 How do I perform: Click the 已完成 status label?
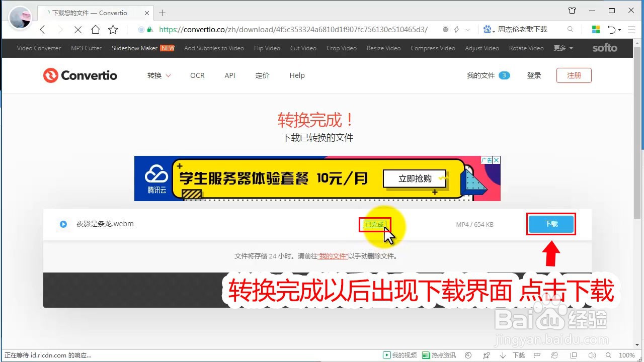coord(374,225)
